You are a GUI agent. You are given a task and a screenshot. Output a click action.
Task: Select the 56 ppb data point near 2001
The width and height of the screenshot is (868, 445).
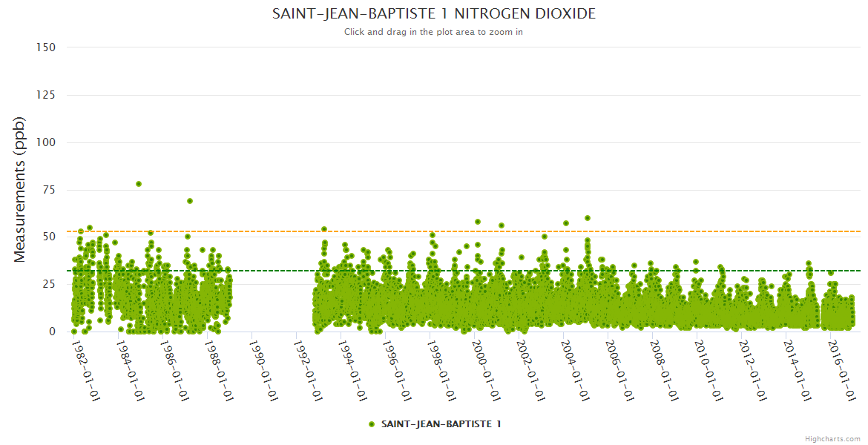click(x=502, y=225)
